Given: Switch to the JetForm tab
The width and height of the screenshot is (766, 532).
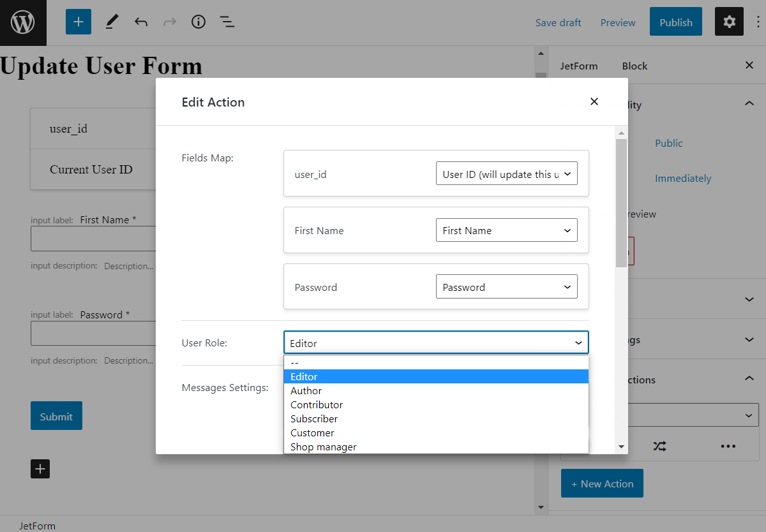Looking at the screenshot, I should (579, 66).
